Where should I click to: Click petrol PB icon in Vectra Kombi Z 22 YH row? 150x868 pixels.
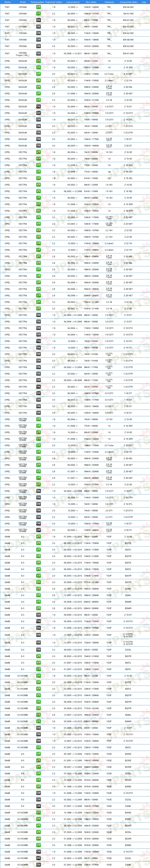pos(38,452)
